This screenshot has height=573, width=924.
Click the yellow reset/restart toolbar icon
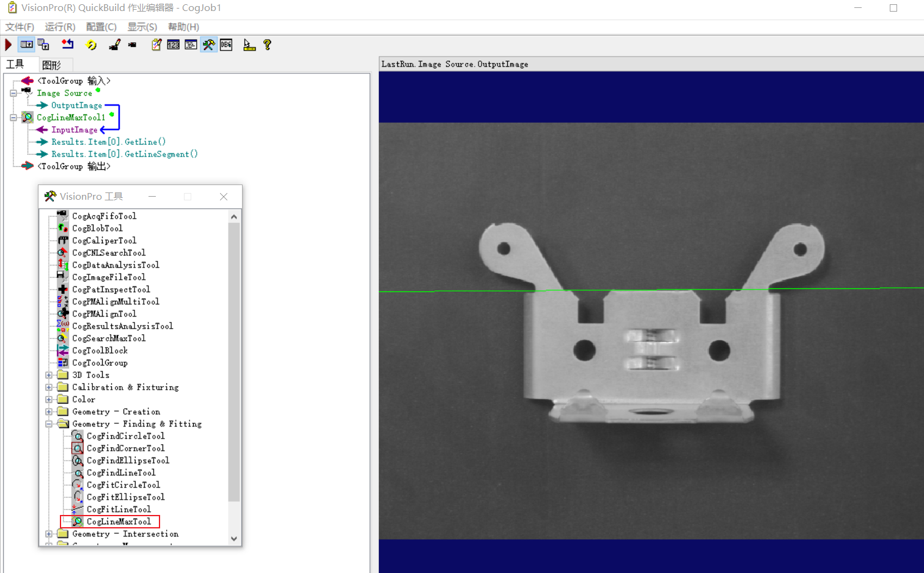91,44
